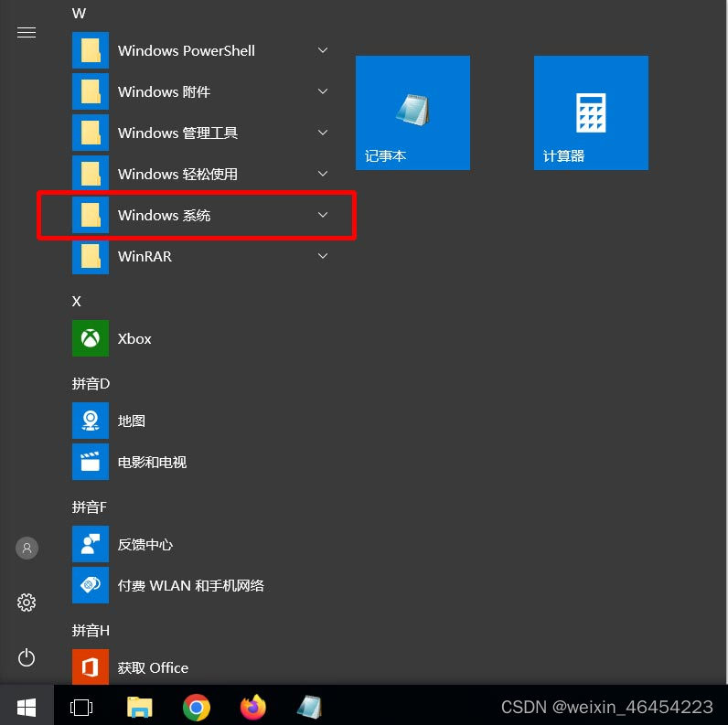The height and width of the screenshot is (725, 728).
Task: Open the 获取 Office icon
Action: pos(91,667)
